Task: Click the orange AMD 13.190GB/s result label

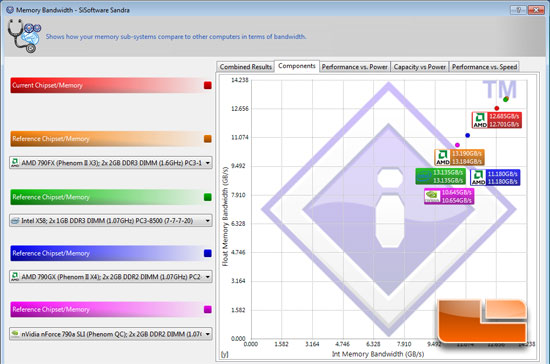Action: 460,157
